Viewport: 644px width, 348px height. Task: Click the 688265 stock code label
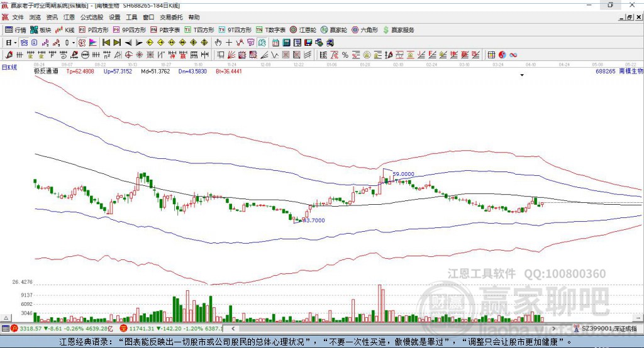[606, 71]
